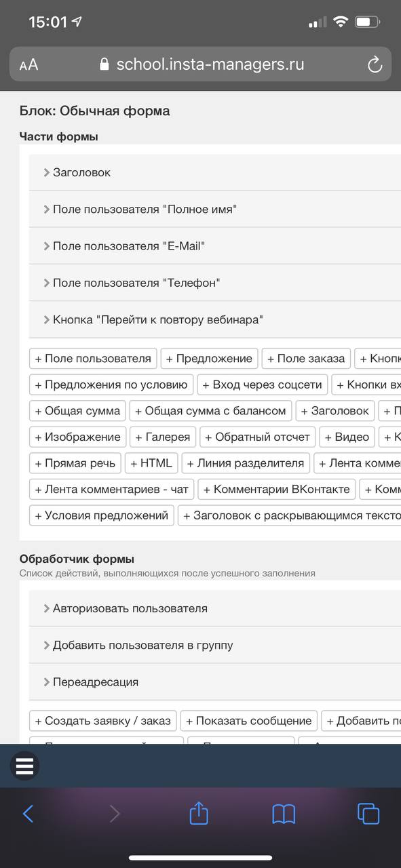The width and height of the screenshot is (401, 868).
Task: Open the Safari bookmarks icon
Action: click(x=284, y=814)
